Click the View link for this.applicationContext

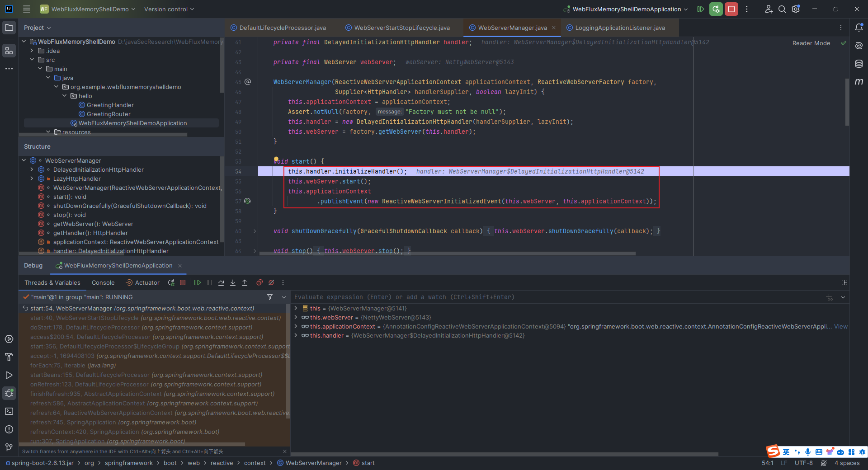(x=841, y=326)
